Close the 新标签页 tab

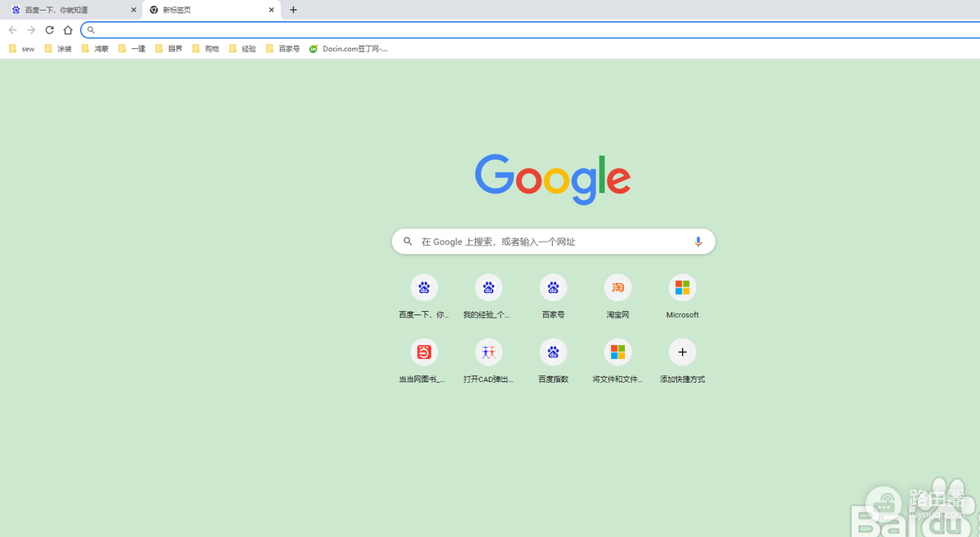click(x=272, y=10)
